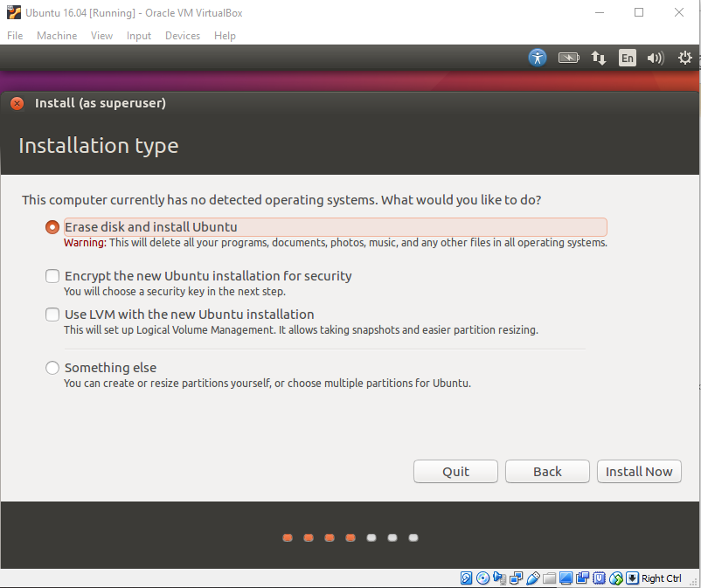Close the Install window with red button

point(17,104)
